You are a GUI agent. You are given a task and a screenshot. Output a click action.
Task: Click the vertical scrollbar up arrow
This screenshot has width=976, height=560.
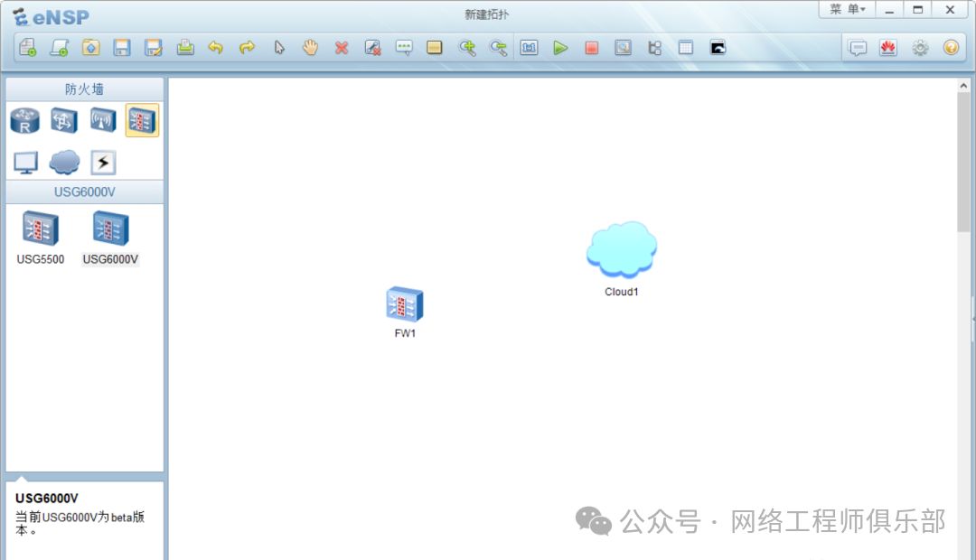coord(963,85)
